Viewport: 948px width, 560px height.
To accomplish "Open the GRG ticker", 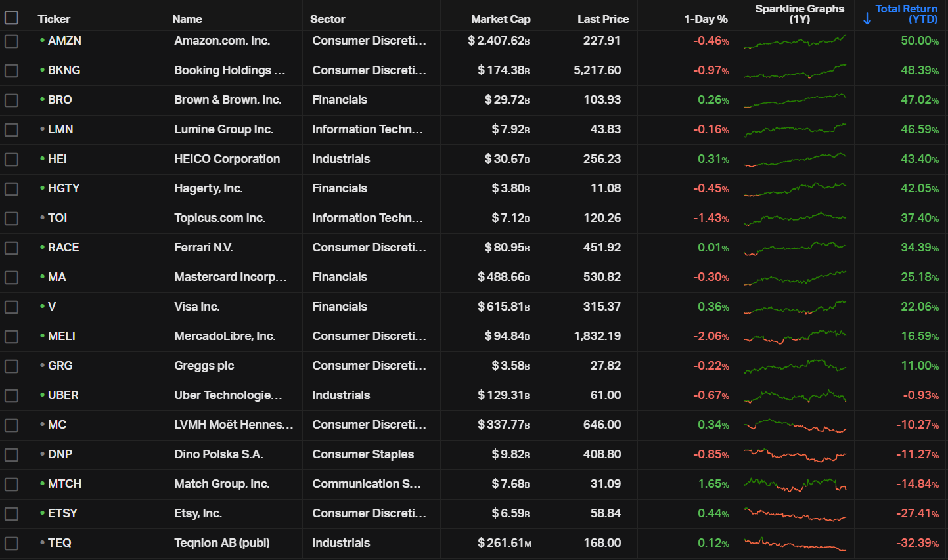I will [x=60, y=366].
